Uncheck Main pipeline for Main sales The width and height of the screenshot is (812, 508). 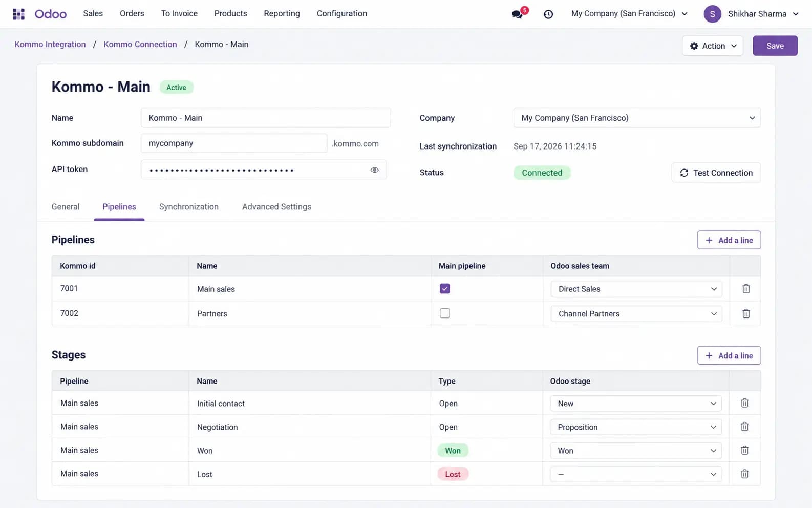pos(445,289)
